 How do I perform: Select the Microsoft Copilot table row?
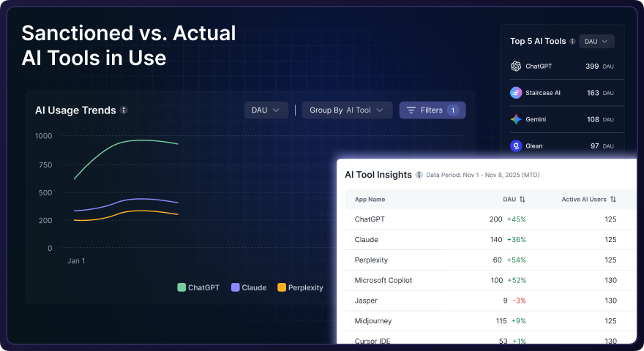click(x=384, y=280)
